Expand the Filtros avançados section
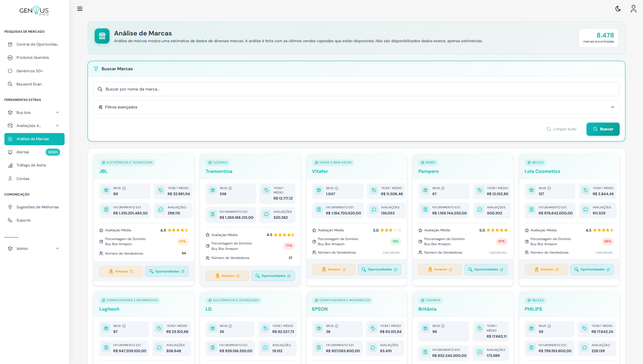The image size is (643, 364). pyautogui.click(x=356, y=107)
